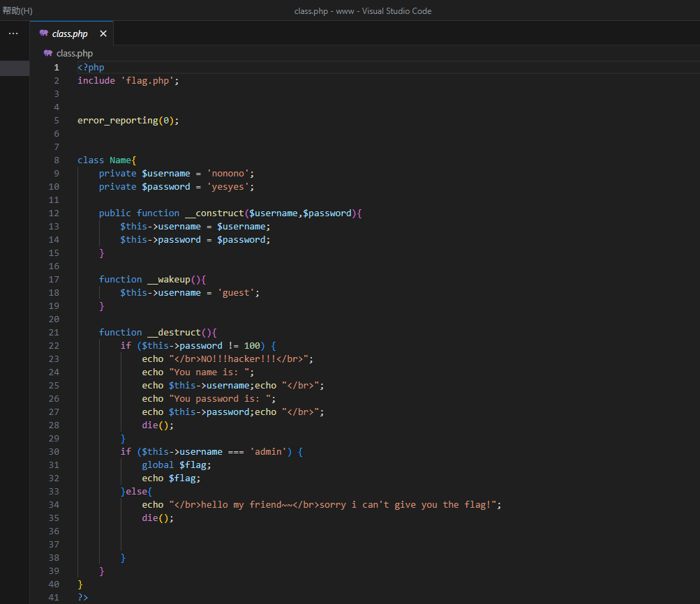
Task: Click the include 'flag.php' statement
Action: click(x=128, y=81)
